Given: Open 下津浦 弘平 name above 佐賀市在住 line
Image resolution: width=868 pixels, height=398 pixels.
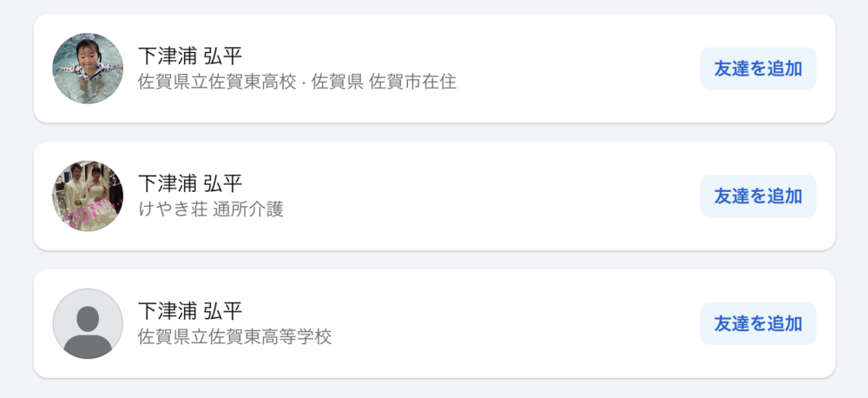Looking at the screenshot, I should click(x=190, y=56).
